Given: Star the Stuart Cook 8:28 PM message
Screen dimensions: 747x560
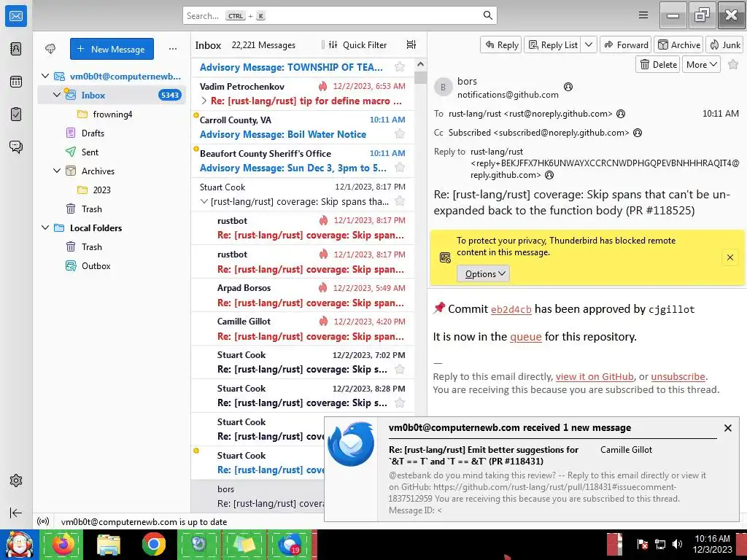Looking at the screenshot, I should tap(400, 402).
